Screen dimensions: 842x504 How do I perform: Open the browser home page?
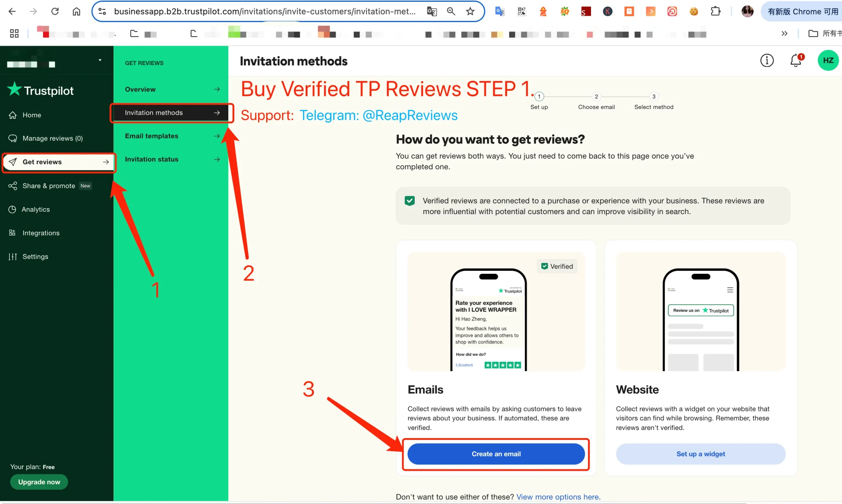76,11
